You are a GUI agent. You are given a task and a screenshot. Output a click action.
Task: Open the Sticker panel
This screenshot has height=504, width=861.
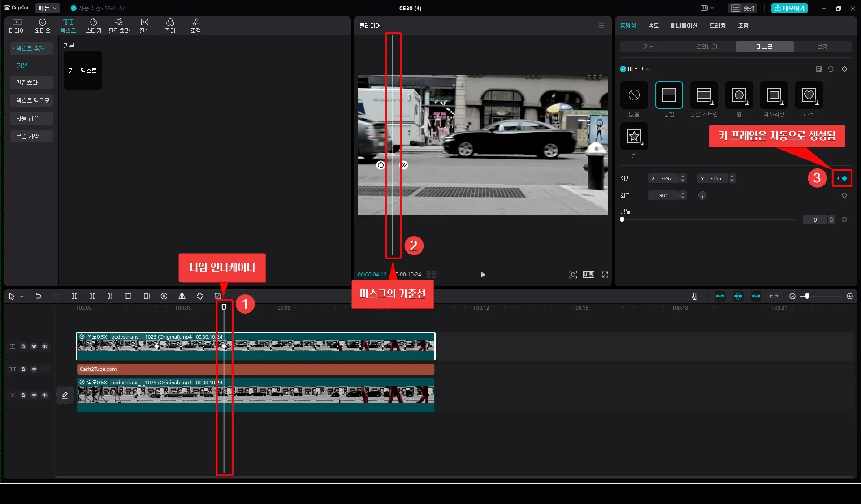tap(93, 26)
